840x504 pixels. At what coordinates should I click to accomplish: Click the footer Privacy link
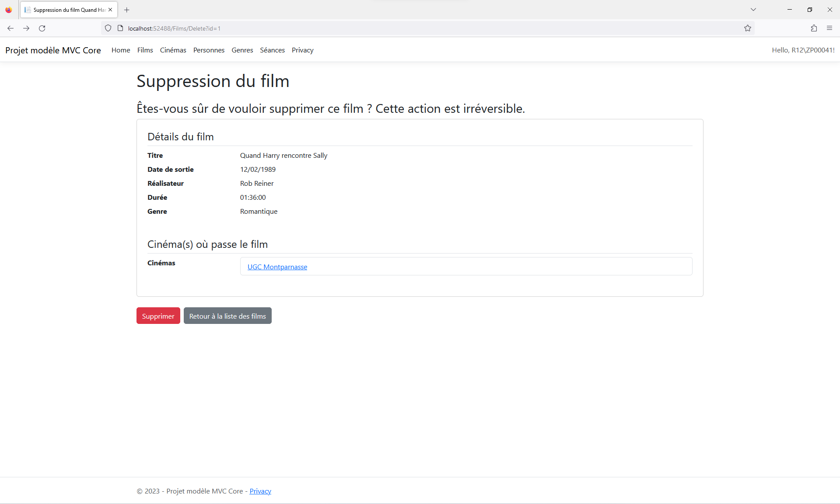[x=260, y=491]
